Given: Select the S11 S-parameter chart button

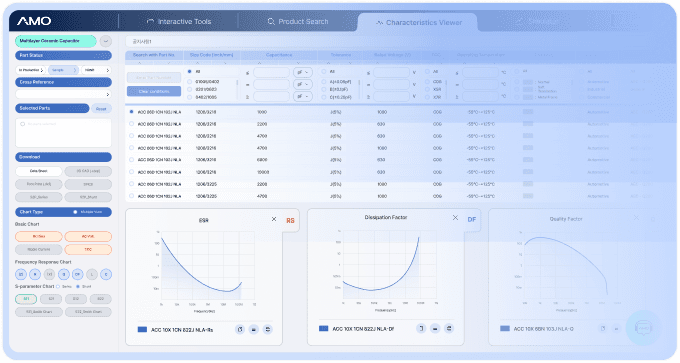Looking at the screenshot, I should tap(26, 299).
